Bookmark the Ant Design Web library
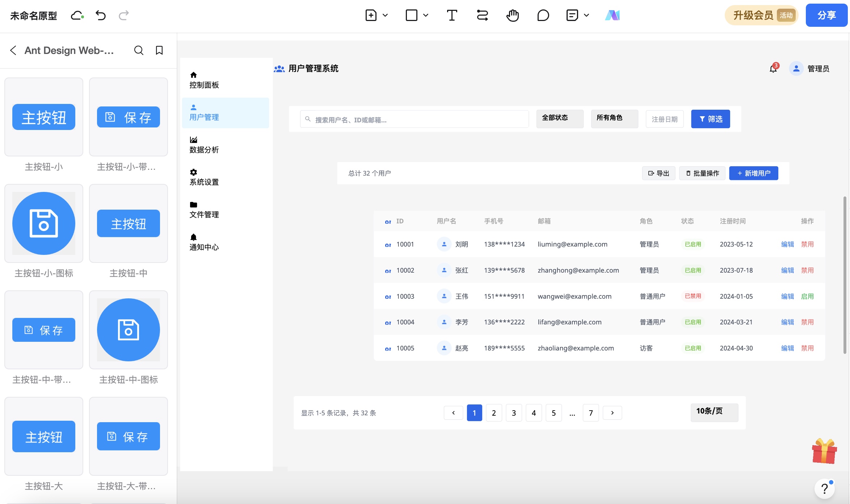This screenshot has height=504, width=850. (x=159, y=50)
